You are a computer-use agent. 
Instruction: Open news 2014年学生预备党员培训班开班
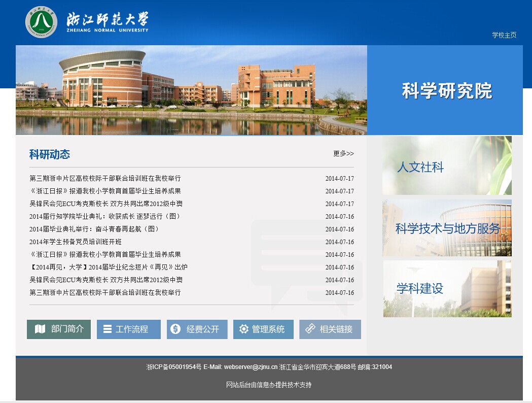(x=76, y=242)
